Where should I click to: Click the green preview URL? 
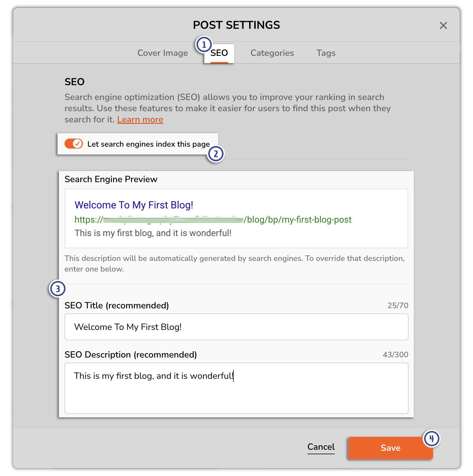[x=213, y=220]
